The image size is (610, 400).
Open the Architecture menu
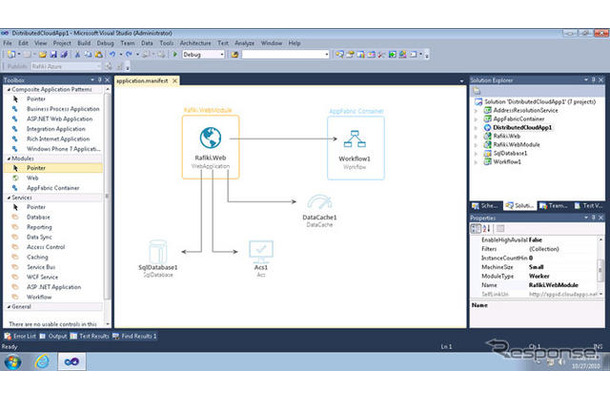click(x=195, y=43)
